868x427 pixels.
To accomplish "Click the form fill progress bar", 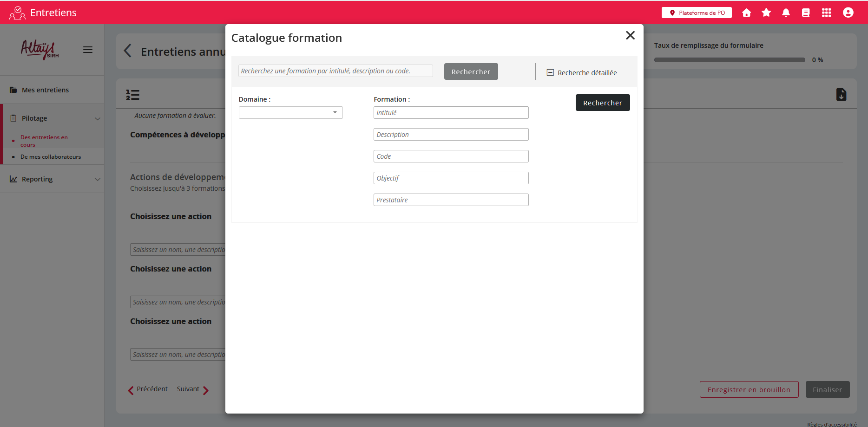I will tap(729, 60).
